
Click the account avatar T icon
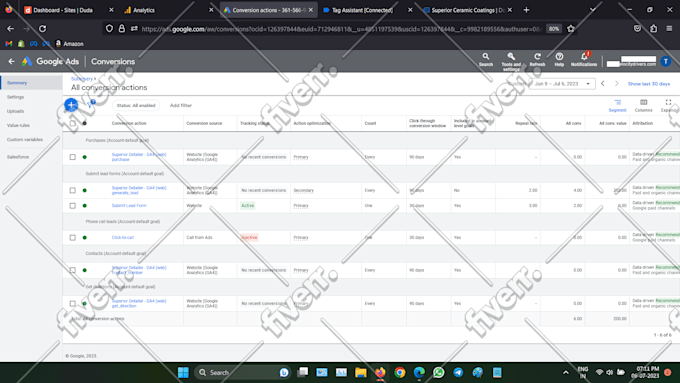coord(666,62)
